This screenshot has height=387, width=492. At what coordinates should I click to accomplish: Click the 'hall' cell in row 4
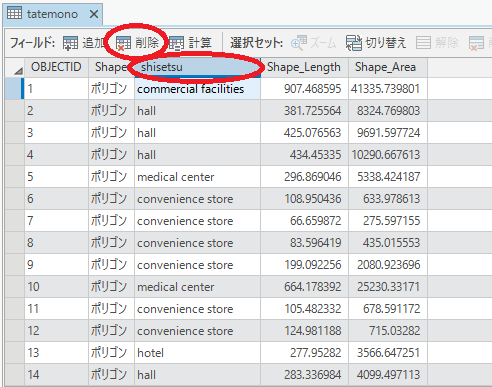(197, 155)
